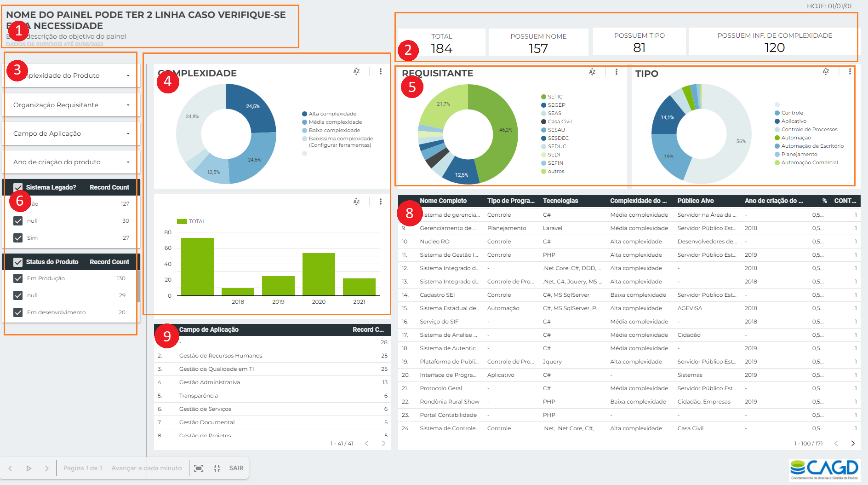868x485 pixels.
Task: Open Complexidade do Produto dropdown
Action: 71,75
